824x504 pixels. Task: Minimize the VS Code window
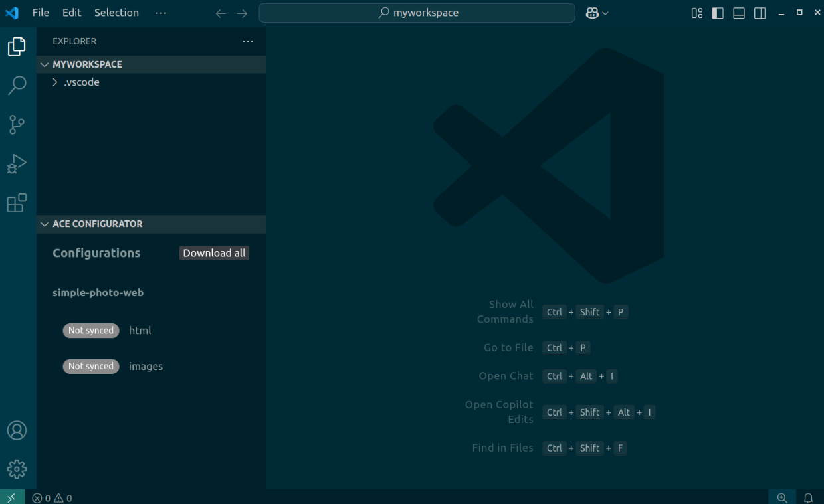[x=781, y=13]
